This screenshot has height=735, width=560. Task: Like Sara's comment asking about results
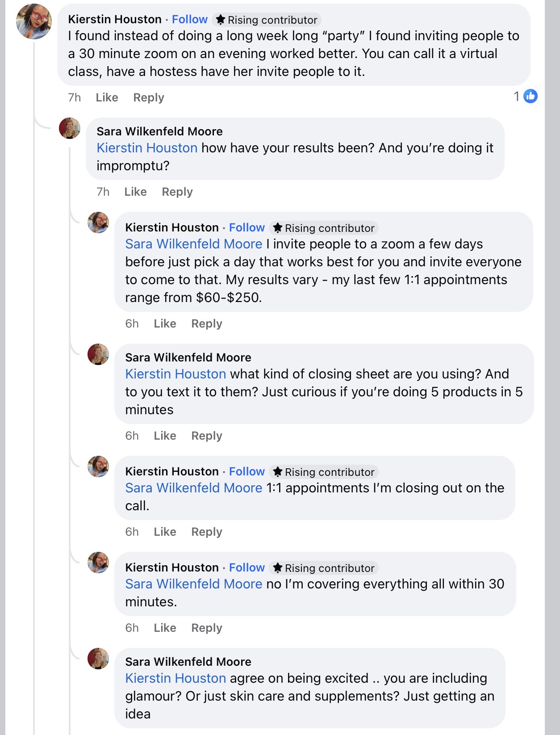click(x=135, y=192)
